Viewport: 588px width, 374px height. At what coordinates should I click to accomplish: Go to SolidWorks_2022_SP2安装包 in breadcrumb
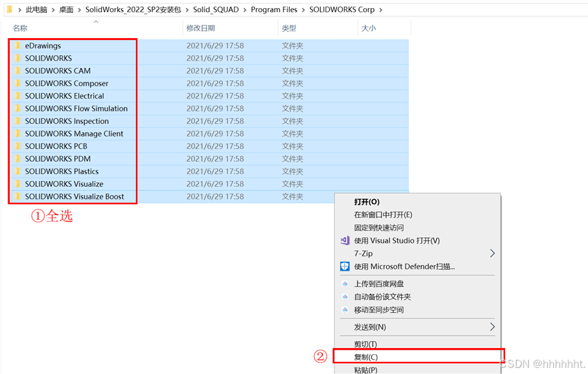(x=133, y=10)
